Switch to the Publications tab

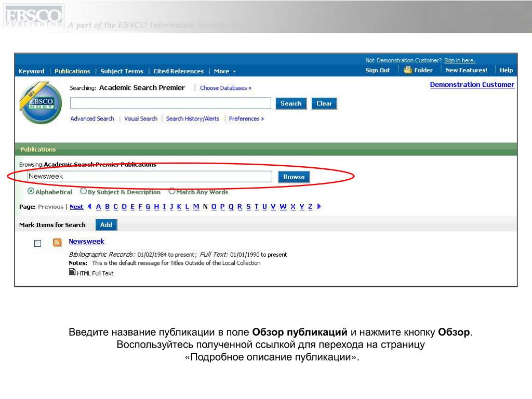click(72, 71)
